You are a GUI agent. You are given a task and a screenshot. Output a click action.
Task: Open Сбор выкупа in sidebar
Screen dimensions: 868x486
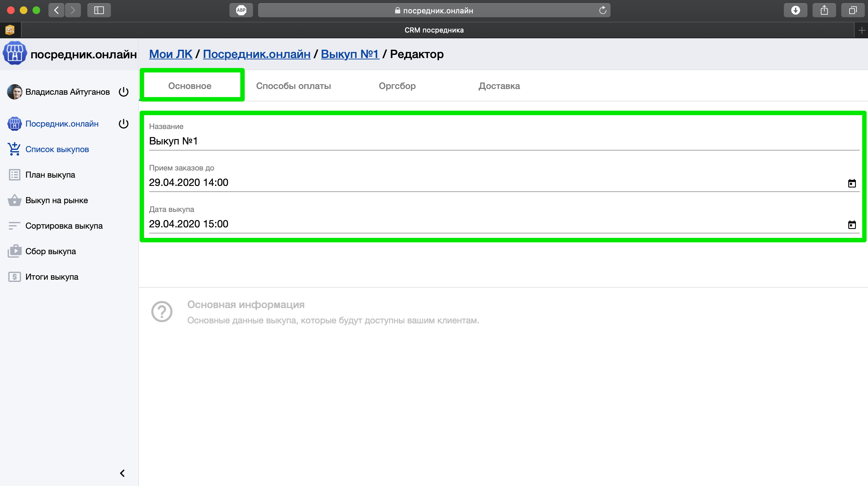click(x=51, y=251)
